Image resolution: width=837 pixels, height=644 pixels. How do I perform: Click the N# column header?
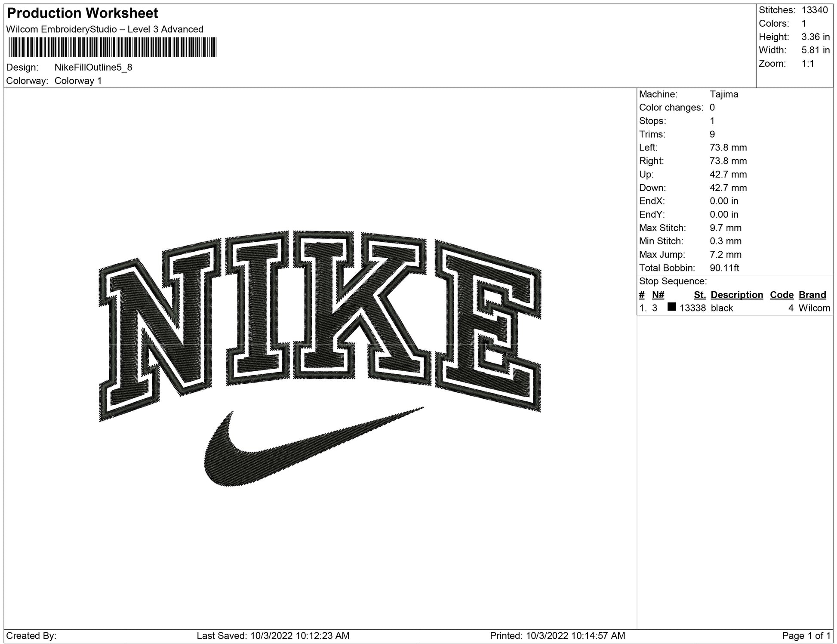(658, 295)
